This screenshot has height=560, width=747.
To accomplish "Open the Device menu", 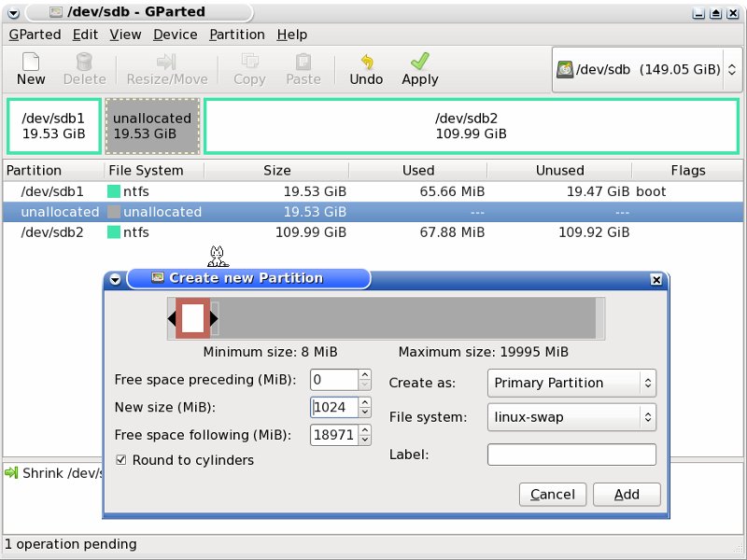I will pos(175,35).
